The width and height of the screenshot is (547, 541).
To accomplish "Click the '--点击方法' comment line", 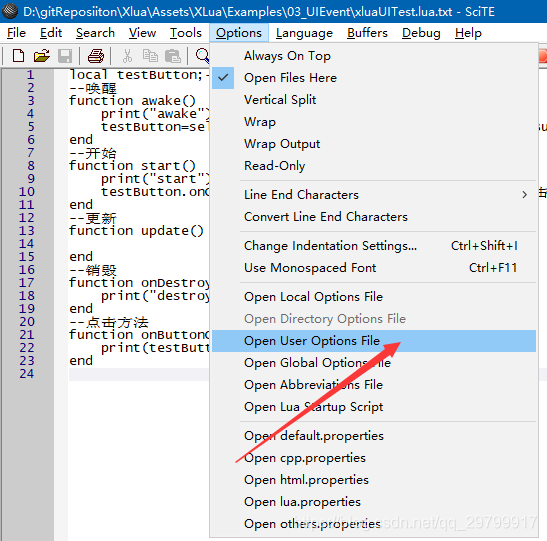I will (109, 322).
